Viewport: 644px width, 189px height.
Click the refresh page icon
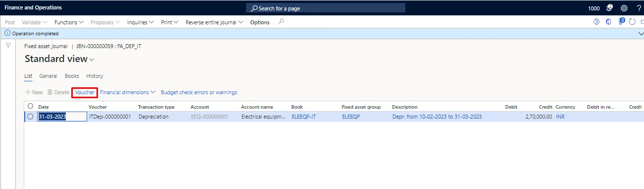click(x=632, y=22)
